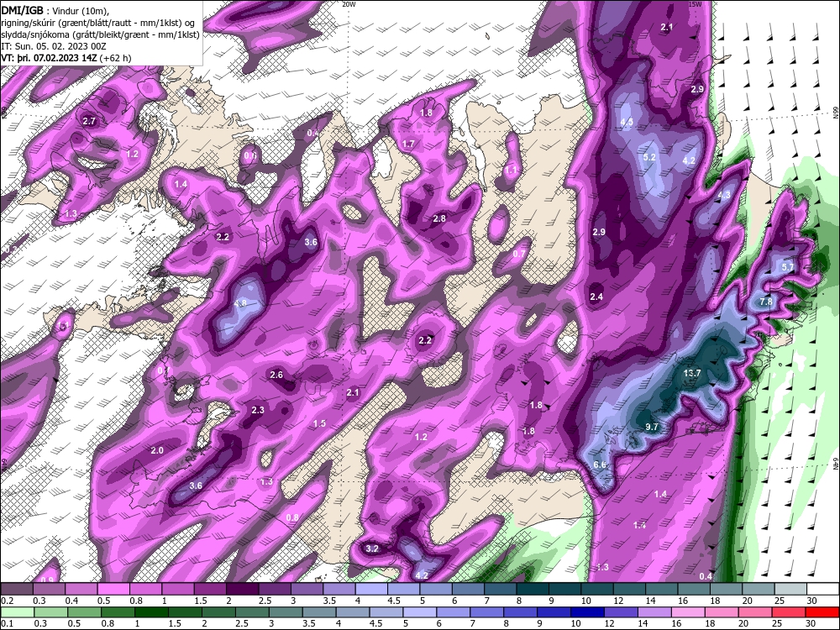Screen dimensions: 840x630
Task: Click the dark teal 8 swatch in the upper legend row
Action: tap(533, 589)
